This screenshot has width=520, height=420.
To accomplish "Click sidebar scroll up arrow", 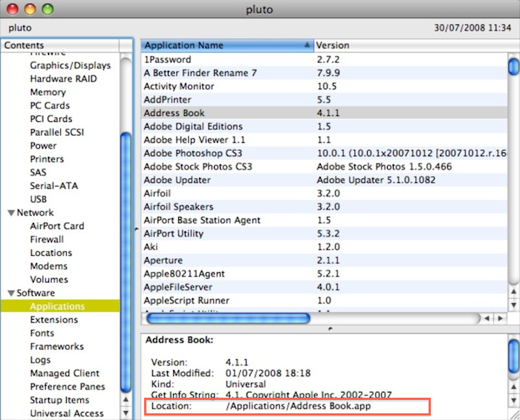I will click(x=126, y=399).
